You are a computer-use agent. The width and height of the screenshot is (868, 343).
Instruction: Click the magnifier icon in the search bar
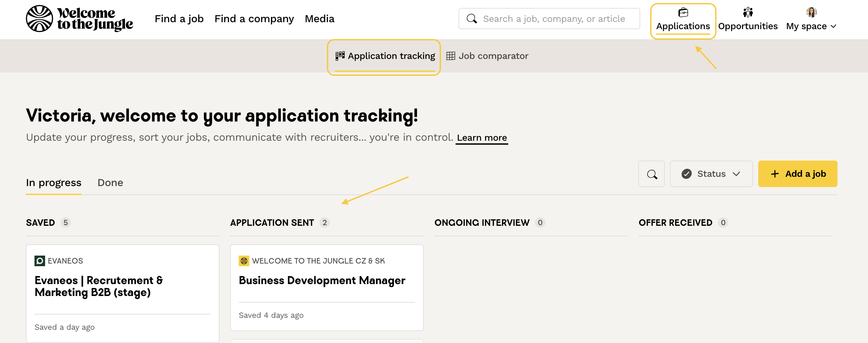[x=471, y=19]
